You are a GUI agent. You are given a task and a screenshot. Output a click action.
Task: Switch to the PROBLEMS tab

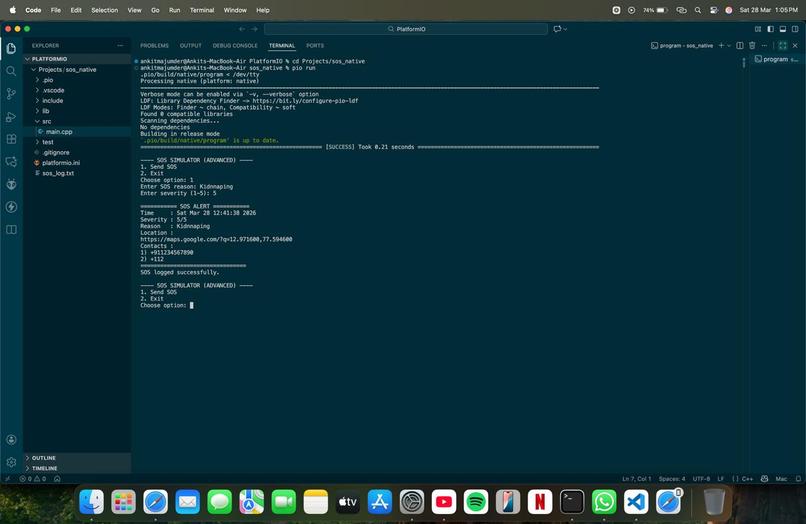click(154, 45)
